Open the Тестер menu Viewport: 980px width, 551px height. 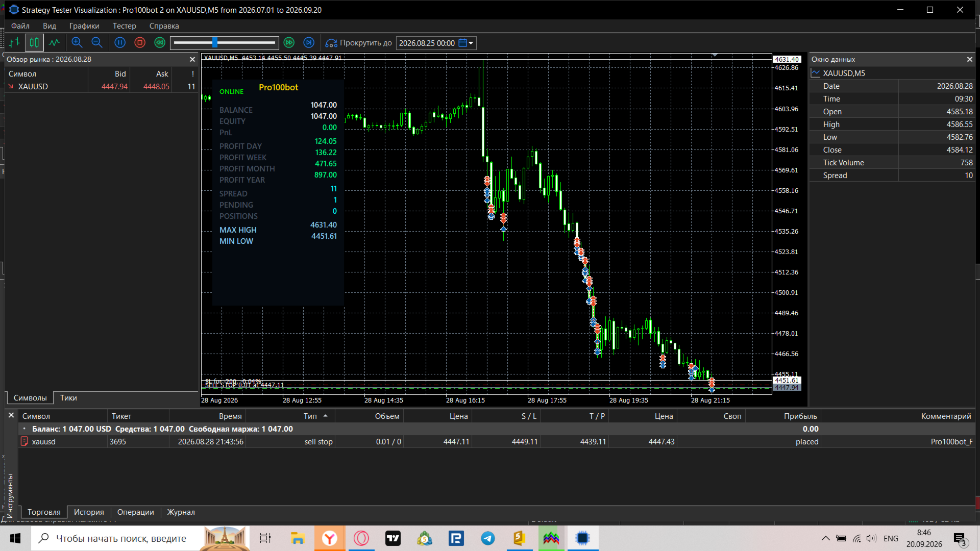124,26
